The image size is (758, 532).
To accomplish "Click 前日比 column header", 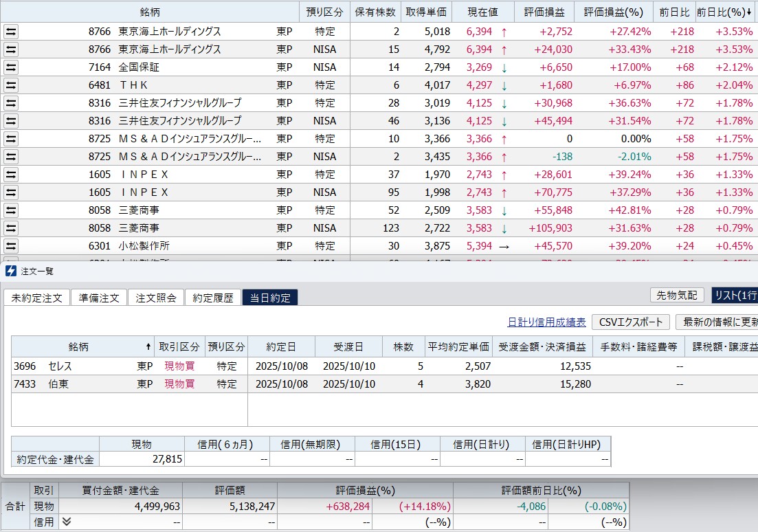I will [x=674, y=12].
